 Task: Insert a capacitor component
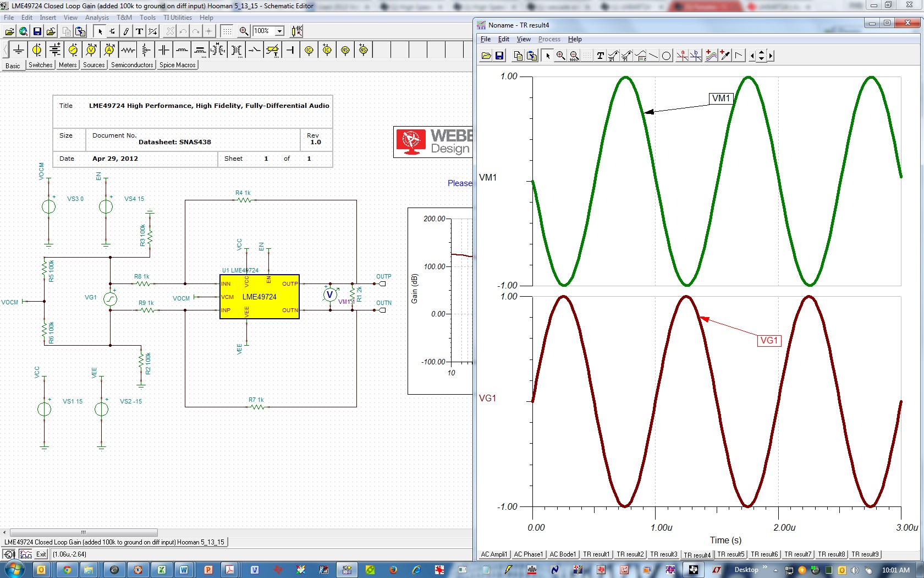[164, 50]
